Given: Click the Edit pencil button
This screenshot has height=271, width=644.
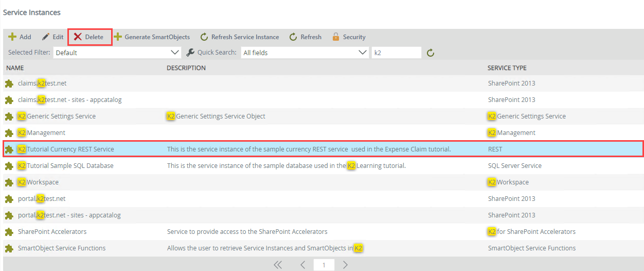Looking at the screenshot, I should (x=52, y=37).
